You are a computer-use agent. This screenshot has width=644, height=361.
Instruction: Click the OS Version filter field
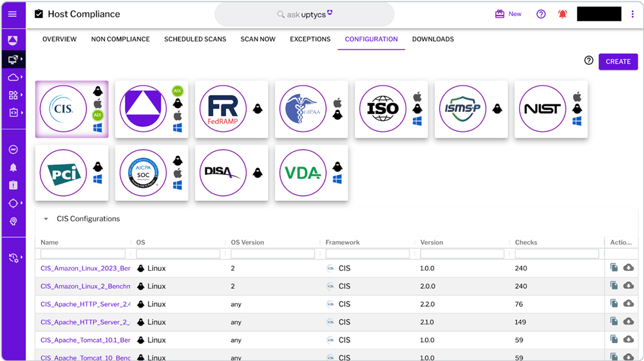(x=272, y=254)
